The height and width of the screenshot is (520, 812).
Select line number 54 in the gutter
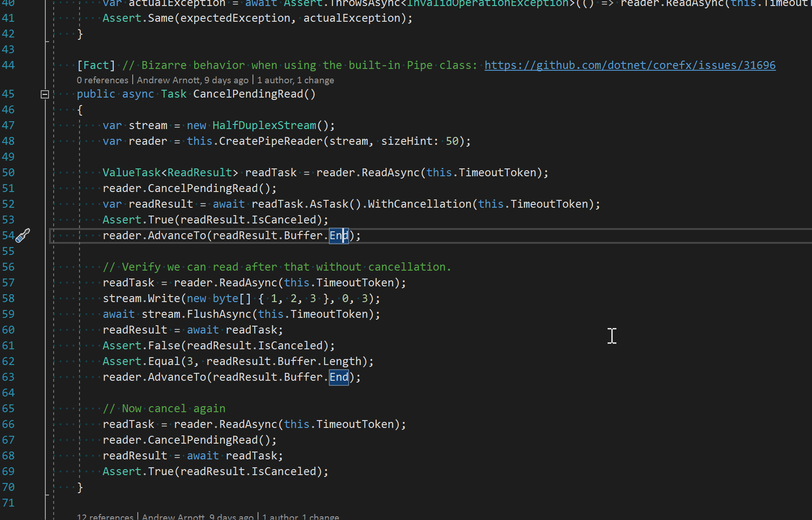click(8, 235)
